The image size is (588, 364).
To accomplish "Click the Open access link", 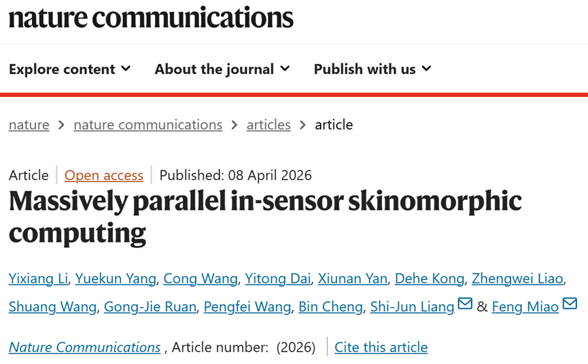I will (x=104, y=175).
